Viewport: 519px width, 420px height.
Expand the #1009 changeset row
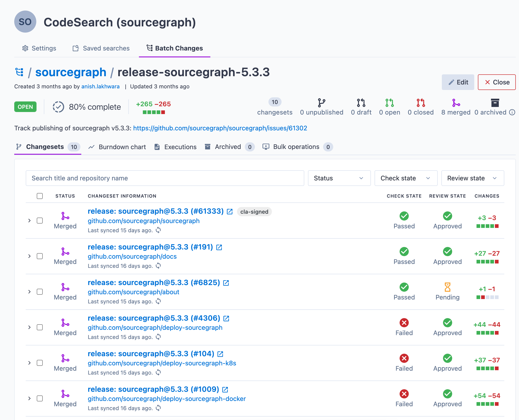(29, 398)
